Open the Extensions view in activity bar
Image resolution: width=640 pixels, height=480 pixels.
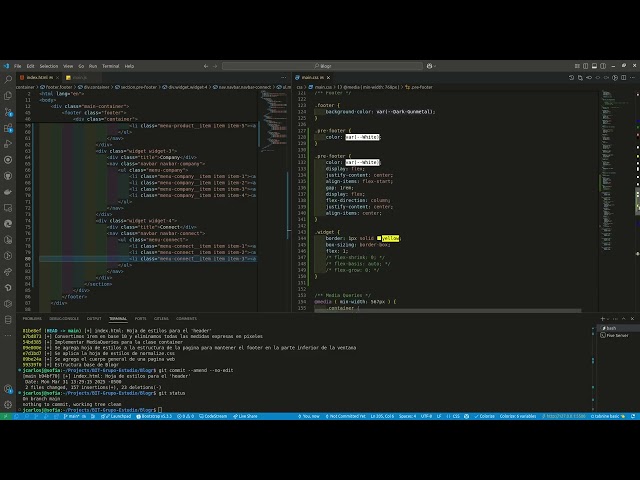[x=8, y=128]
